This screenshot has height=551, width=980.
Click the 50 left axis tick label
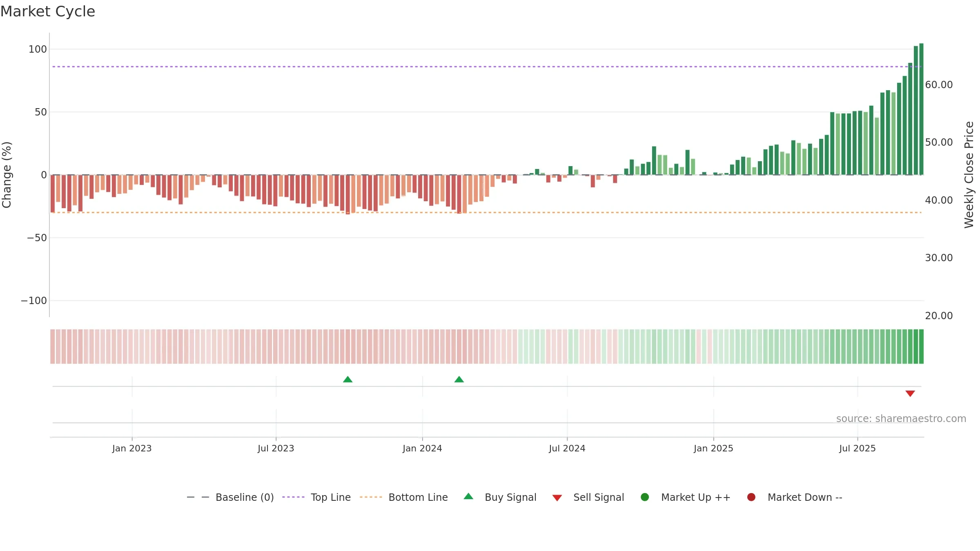click(x=41, y=112)
